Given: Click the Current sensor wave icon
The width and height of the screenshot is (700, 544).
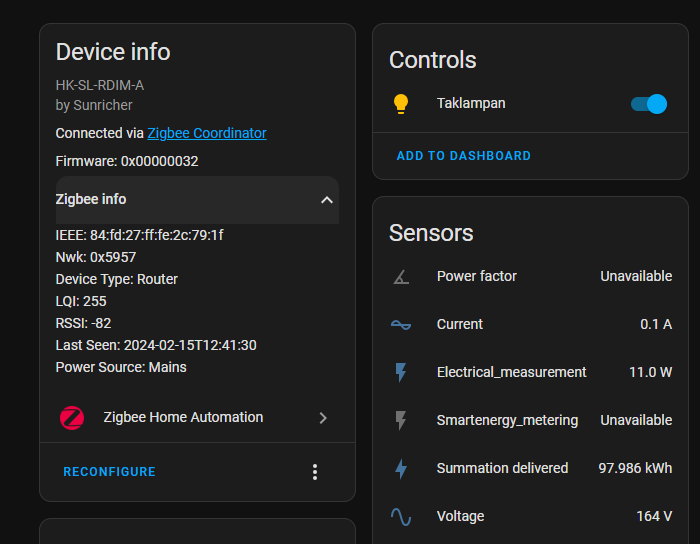Looking at the screenshot, I should click(401, 324).
